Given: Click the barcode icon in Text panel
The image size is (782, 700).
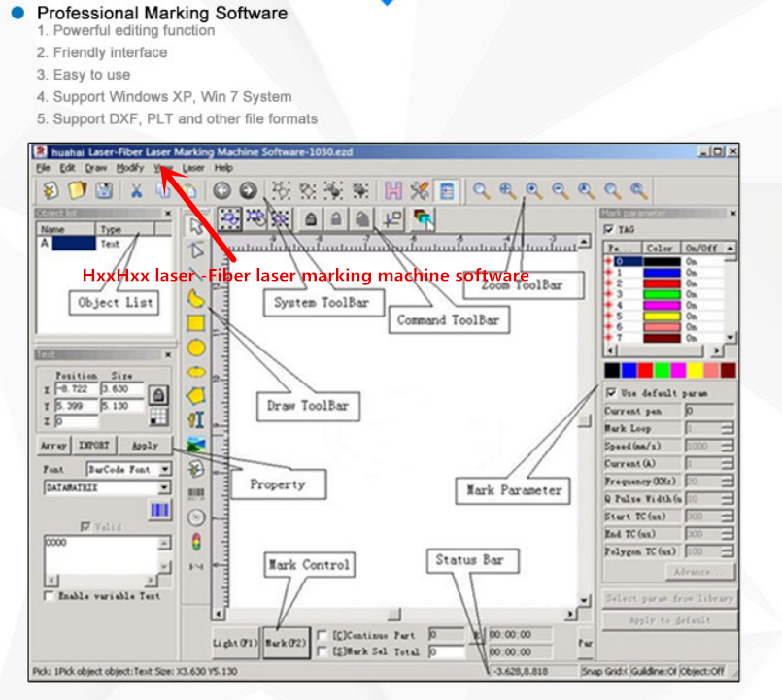Looking at the screenshot, I should [x=158, y=510].
